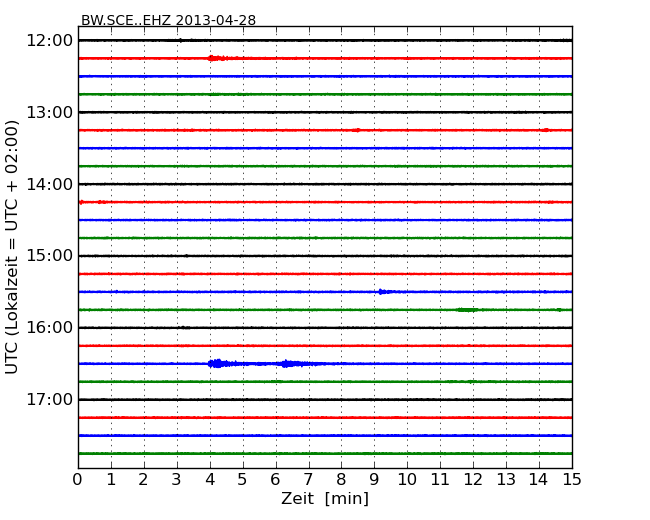Pick the red burst at the start of 14:15 trace
This screenshot has height=520, width=650.
tap(82, 202)
